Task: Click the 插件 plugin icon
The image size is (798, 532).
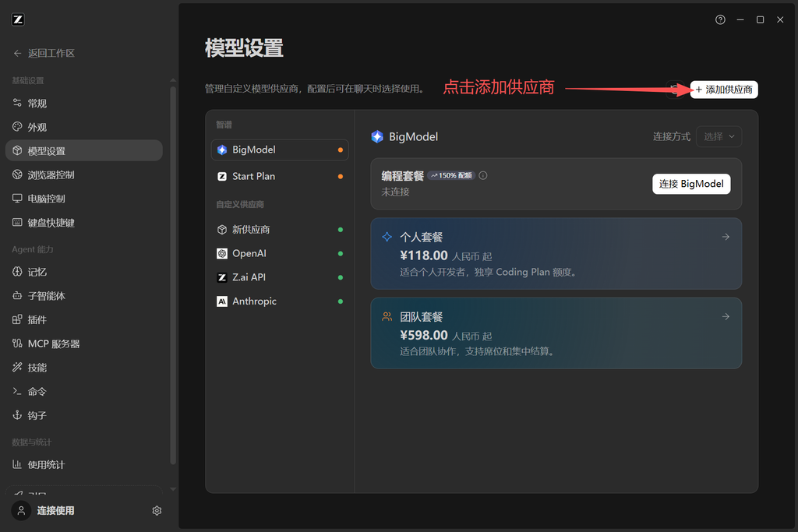Action: 17,319
